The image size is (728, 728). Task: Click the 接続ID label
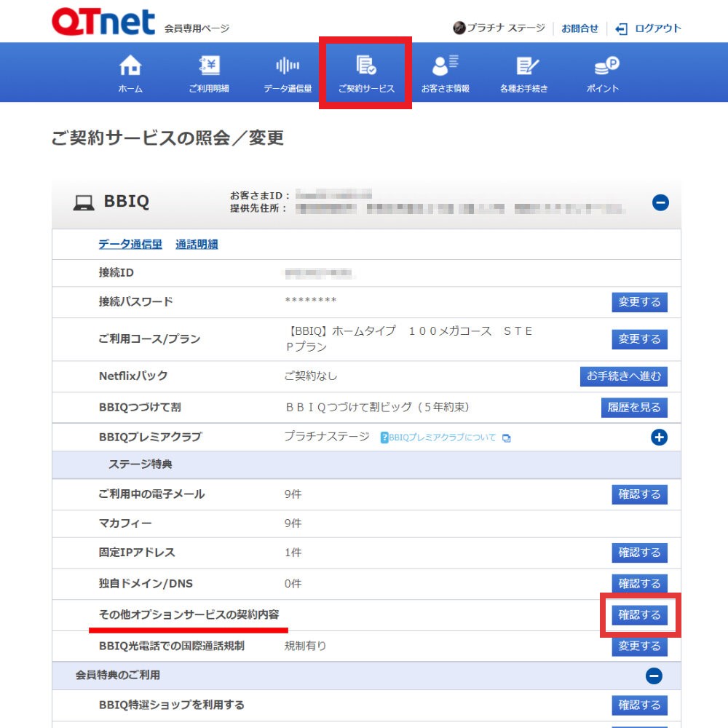tap(116, 272)
